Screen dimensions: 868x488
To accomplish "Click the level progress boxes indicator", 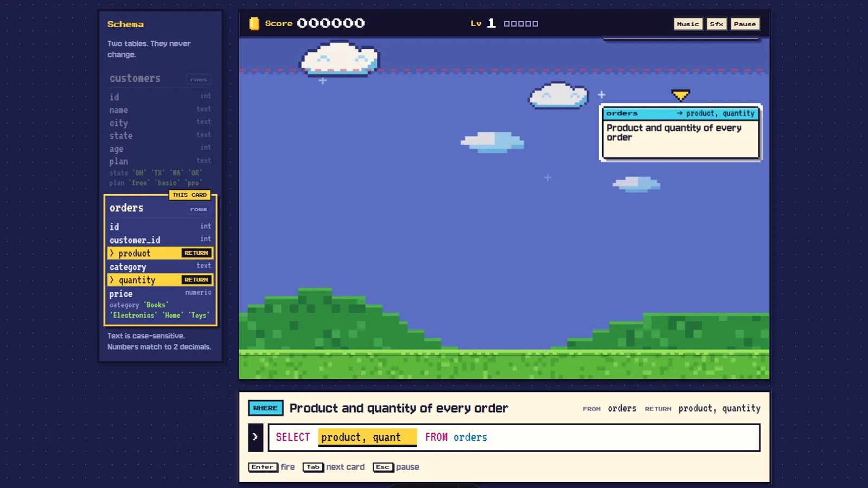I will 521,24.
